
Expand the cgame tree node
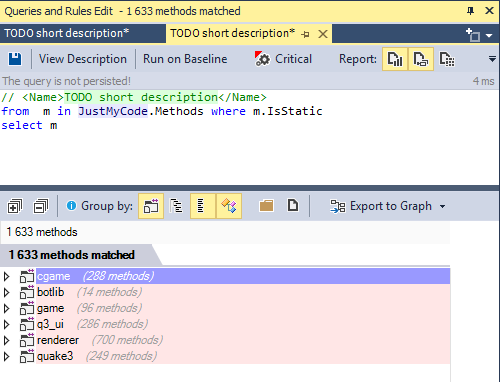6,276
